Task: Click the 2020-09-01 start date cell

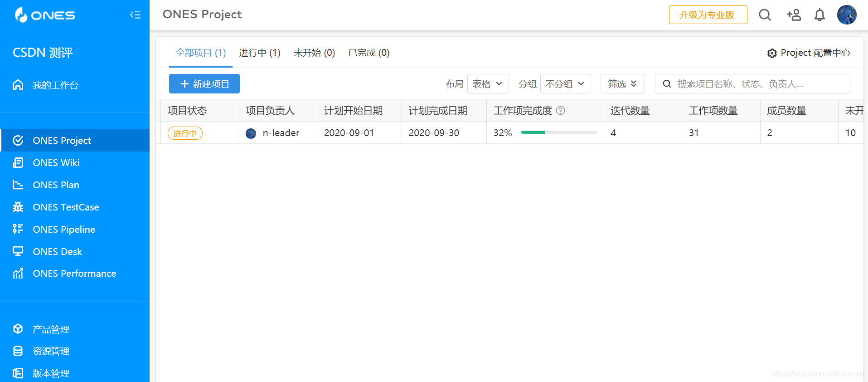Action: [359, 133]
